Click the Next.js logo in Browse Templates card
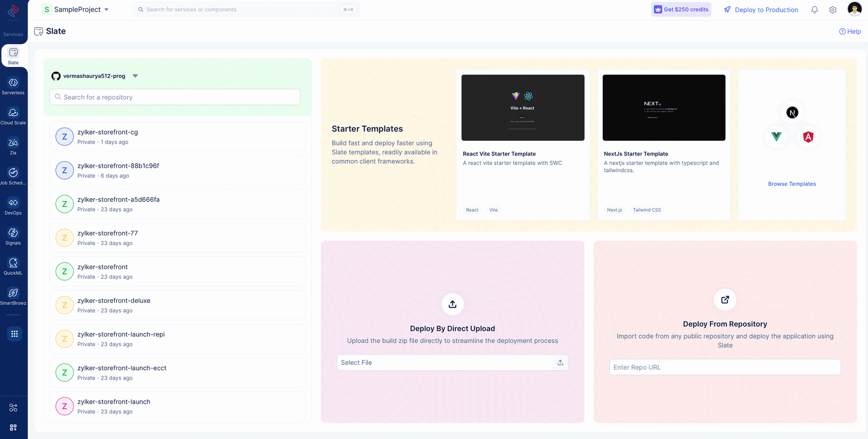Screen dimensions: 868x439 click(792, 113)
